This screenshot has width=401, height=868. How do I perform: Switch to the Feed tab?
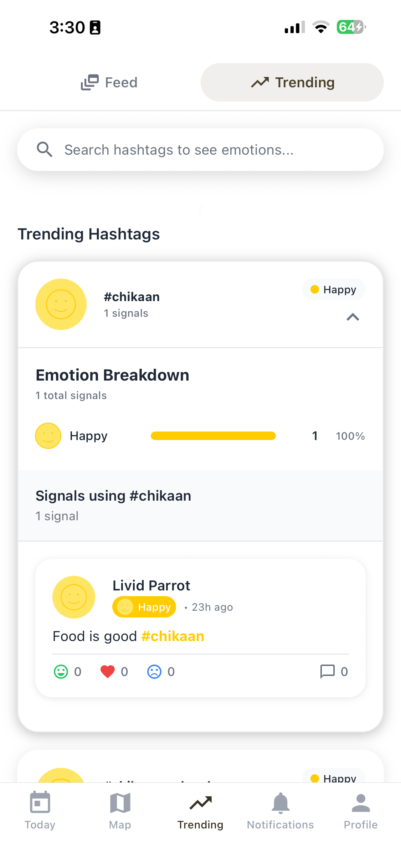pyautogui.click(x=109, y=82)
